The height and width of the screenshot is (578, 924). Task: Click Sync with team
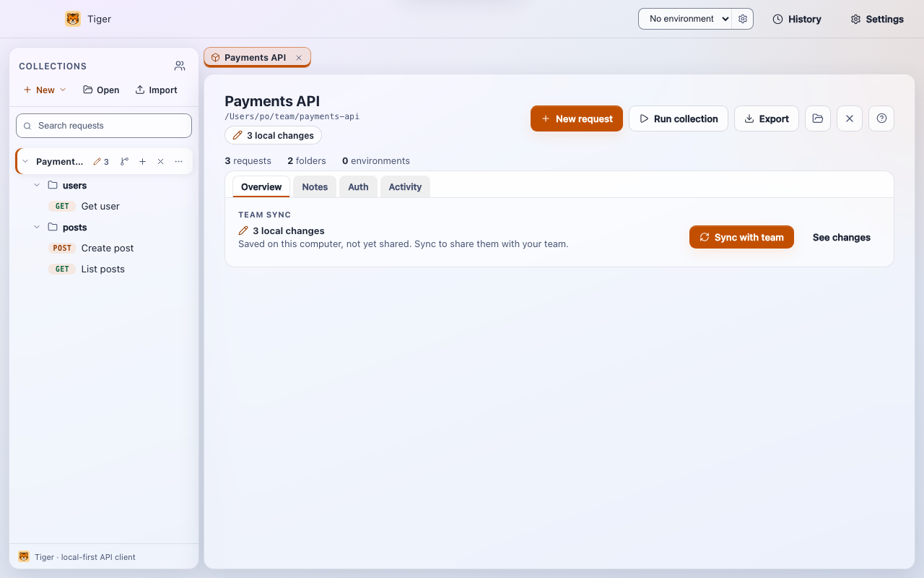[x=741, y=237]
